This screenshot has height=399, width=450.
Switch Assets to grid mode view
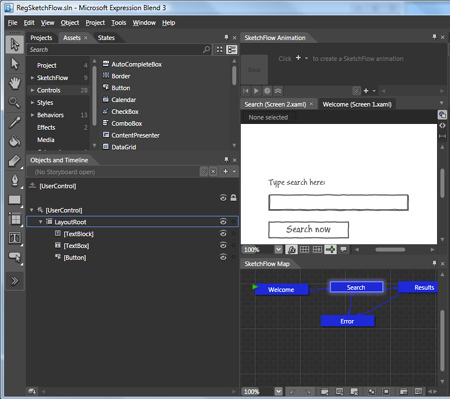point(219,49)
